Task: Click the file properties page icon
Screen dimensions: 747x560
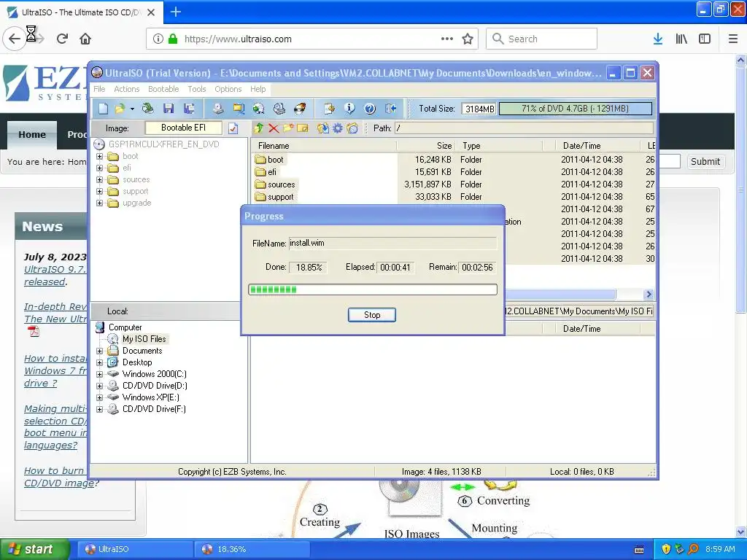Action: [329, 109]
